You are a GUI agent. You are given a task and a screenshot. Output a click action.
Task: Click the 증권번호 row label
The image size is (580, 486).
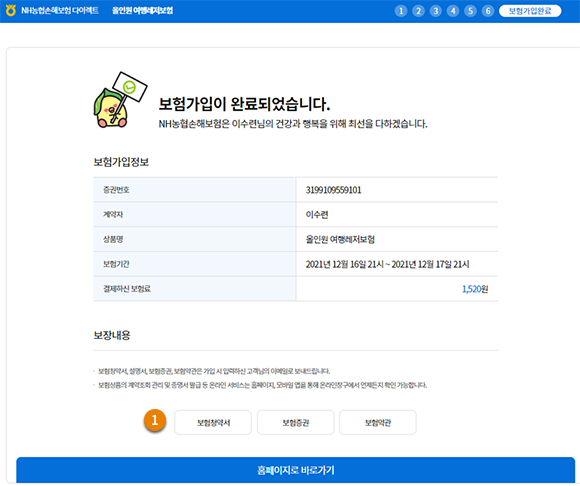116,190
